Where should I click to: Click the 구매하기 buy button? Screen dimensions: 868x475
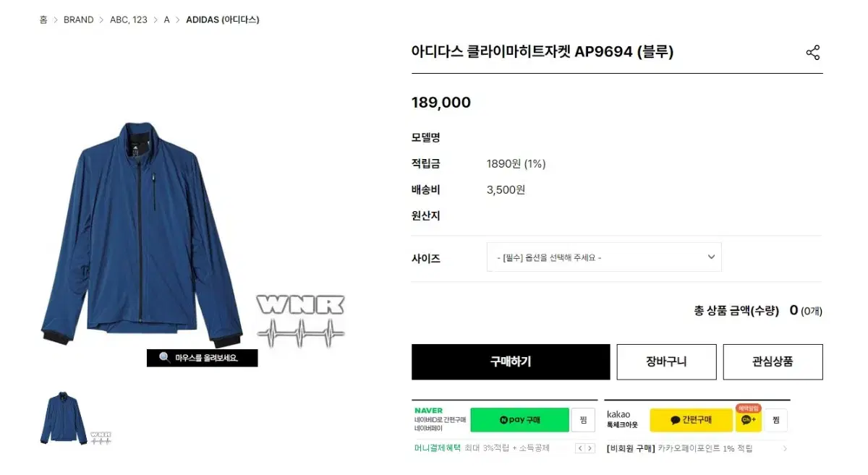coord(511,361)
